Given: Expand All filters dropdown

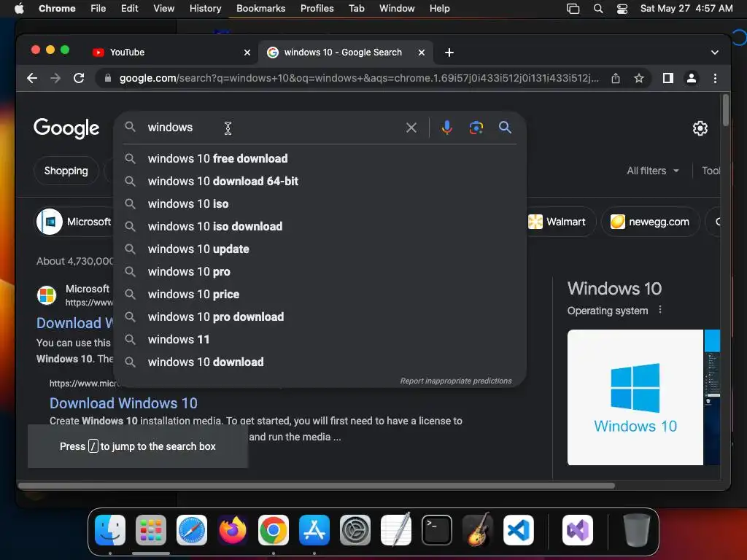Looking at the screenshot, I should (x=653, y=171).
